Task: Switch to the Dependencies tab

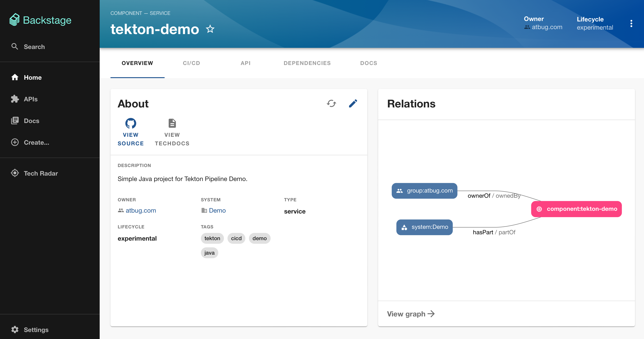Action: click(x=307, y=63)
